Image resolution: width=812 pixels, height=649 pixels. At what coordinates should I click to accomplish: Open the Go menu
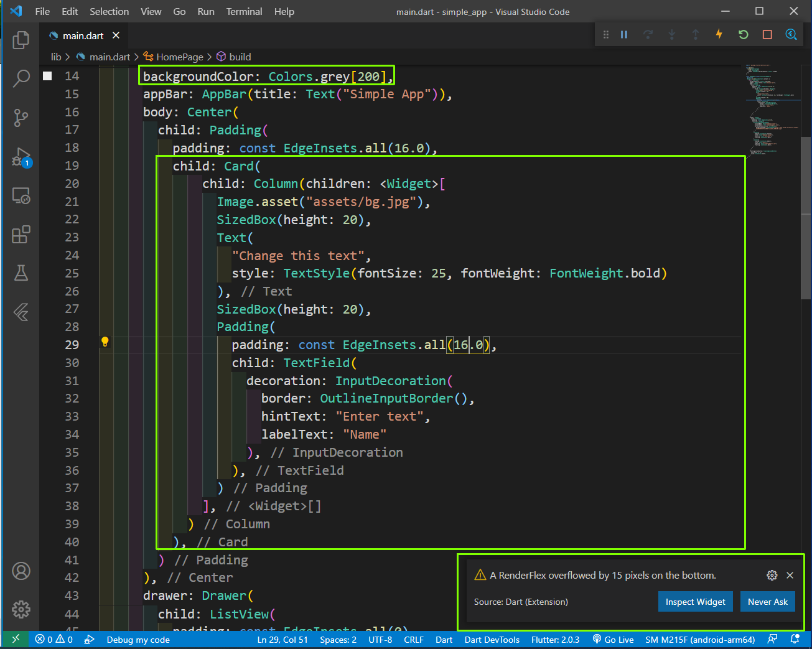coord(179,11)
